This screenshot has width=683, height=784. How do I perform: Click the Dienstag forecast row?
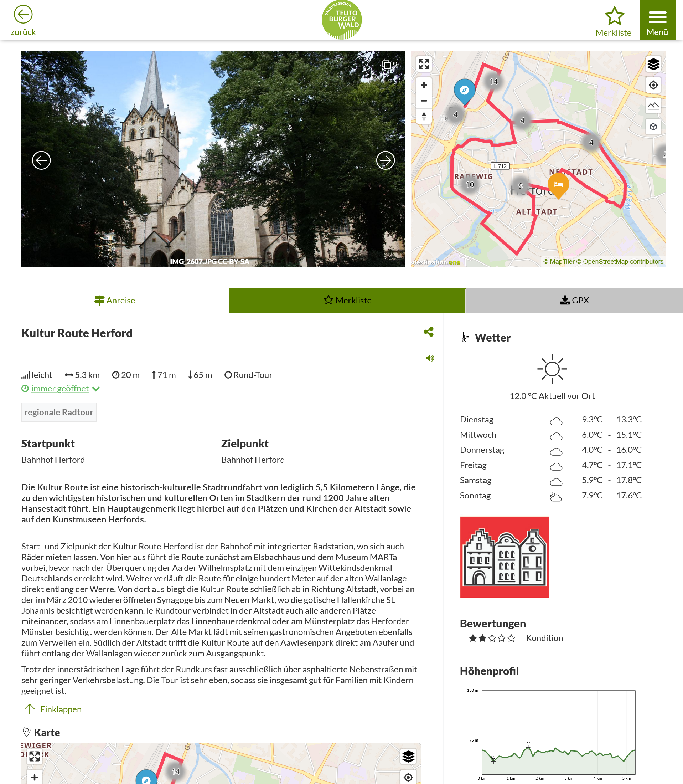pyautogui.click(x=551, y=420)
